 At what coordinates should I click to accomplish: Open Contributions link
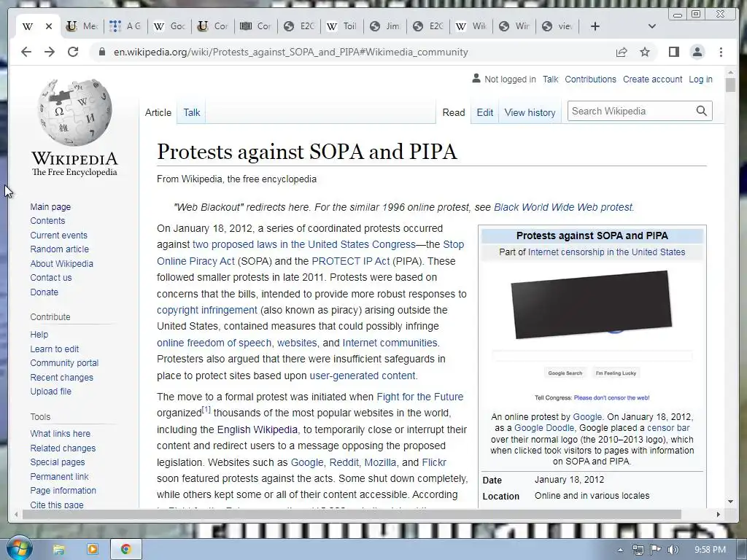pos(590,79)
